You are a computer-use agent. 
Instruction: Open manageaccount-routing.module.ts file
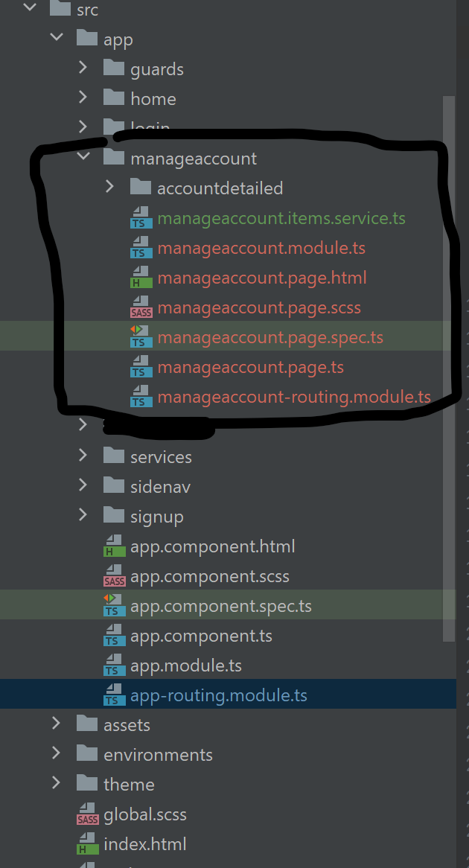294,397
